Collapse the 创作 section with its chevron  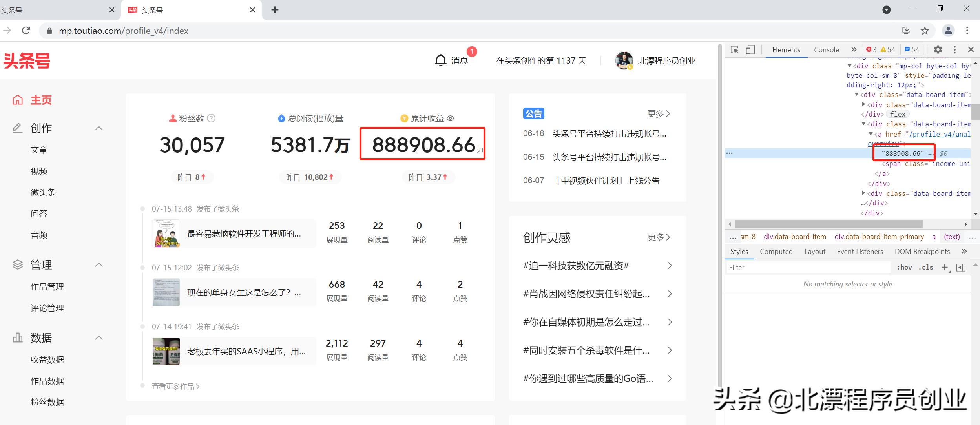click(x=99, y=128)
